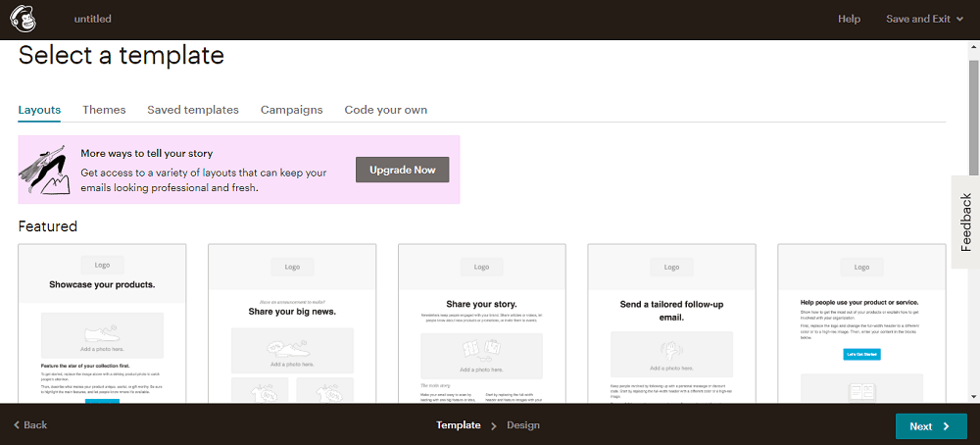980x445 pixels.
Task: Choose the Share your story template
Action: [x=482, y=323]
